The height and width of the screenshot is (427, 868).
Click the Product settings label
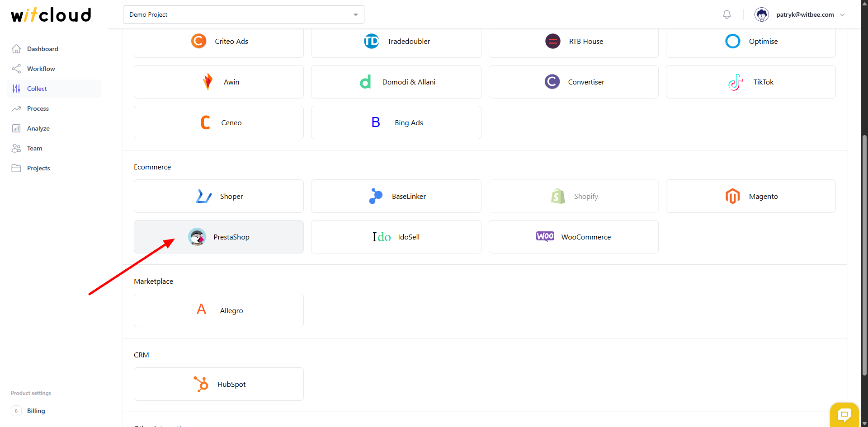pyautogui.click(x=31, y=393)
